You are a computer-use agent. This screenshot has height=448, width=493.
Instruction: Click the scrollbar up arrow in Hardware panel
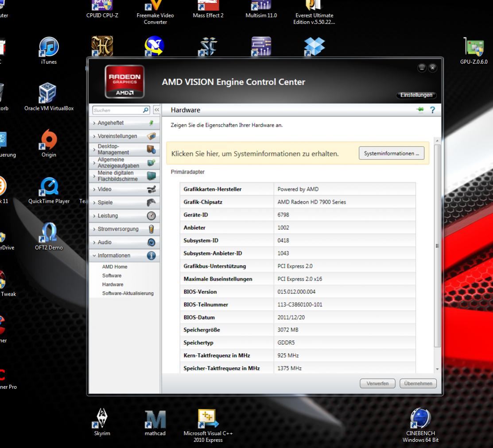(437, 140)
